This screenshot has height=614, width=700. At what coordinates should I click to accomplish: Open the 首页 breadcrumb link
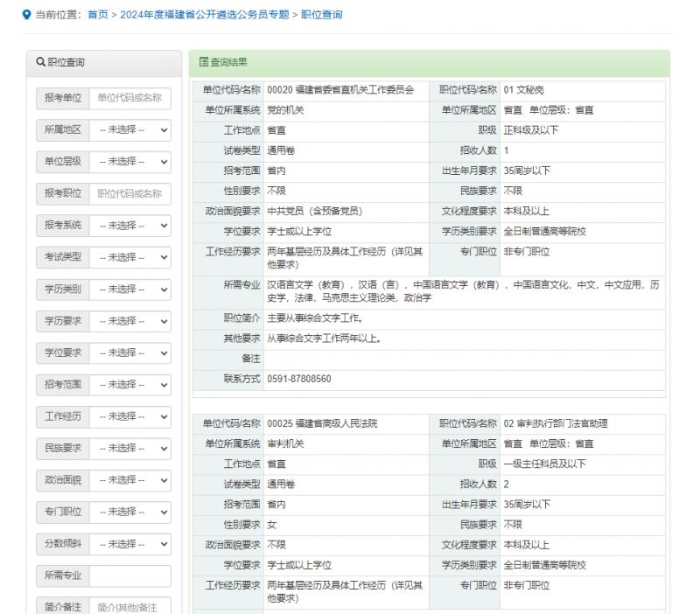click(x=98, y=15)
